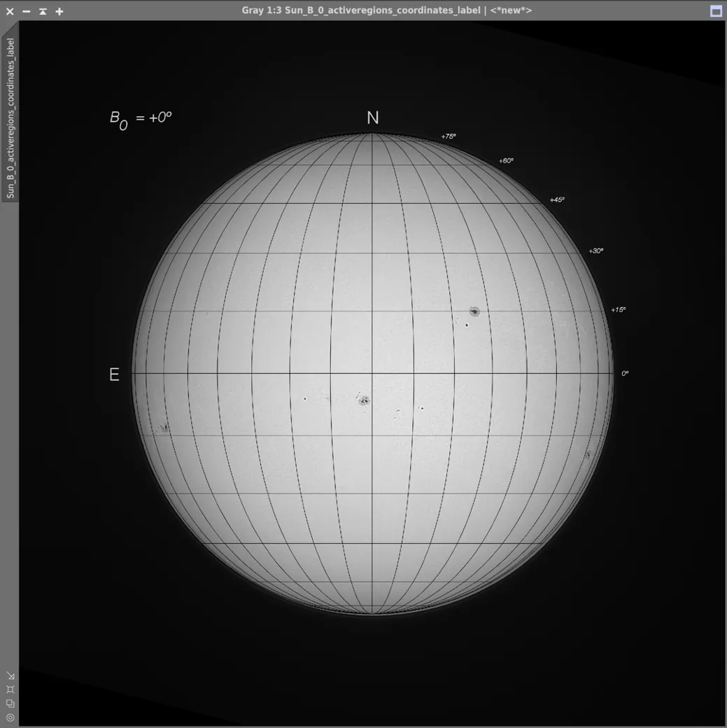Click the minus iconize button in title bar
Viewport: 727px width, 728px height.
pos(27,11)
